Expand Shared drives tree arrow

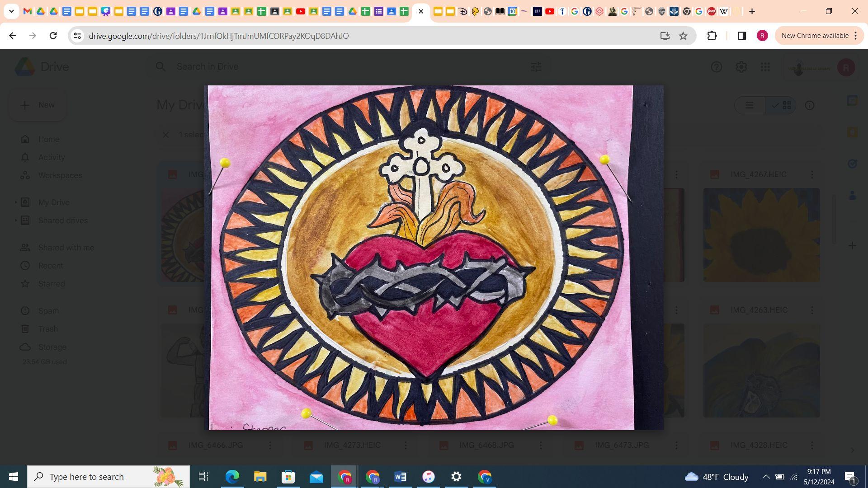point(16,221)
